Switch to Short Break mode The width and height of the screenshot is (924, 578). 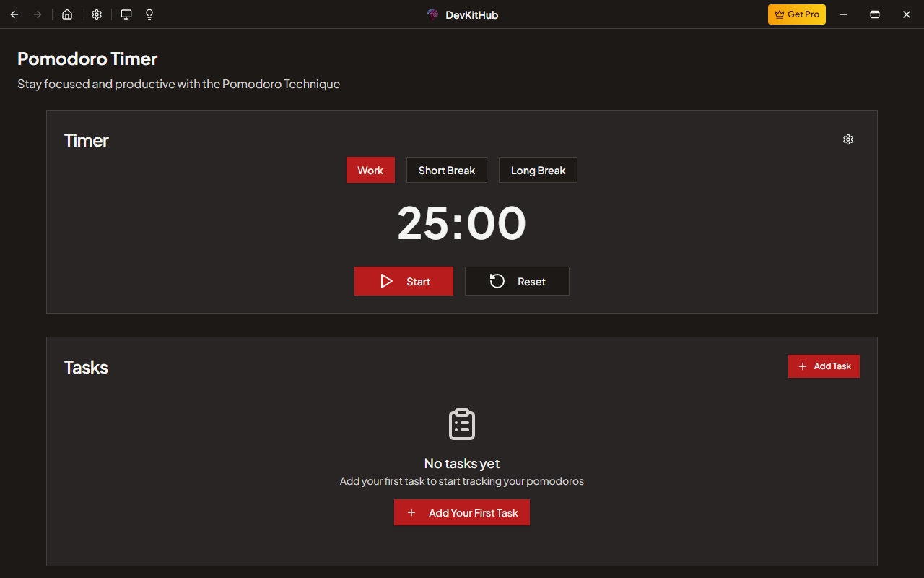447,170
